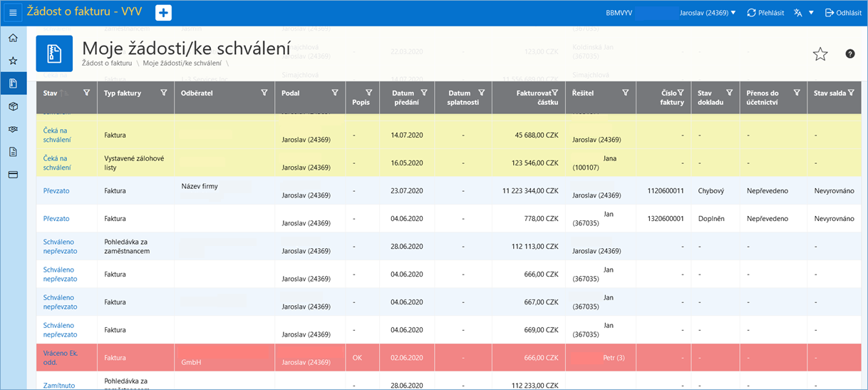
Task: Open filter for Typ faktury column
Action: pyautogui.click(x=164, y=93)
